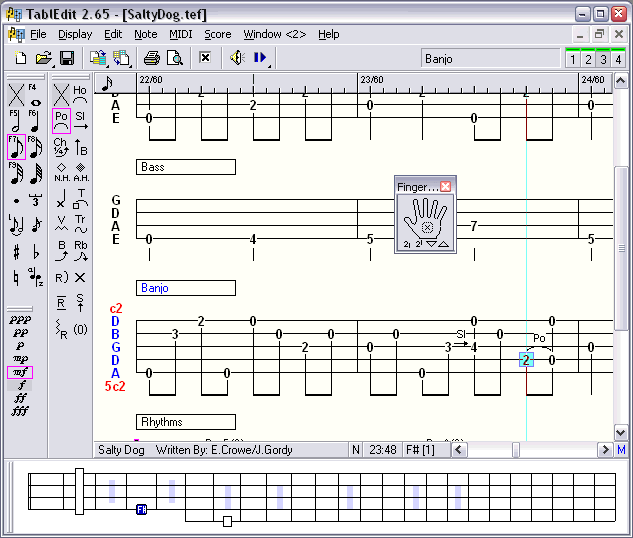Select sixteenth note duration F8
This screenshot has width=633, height=538.
click(35, 147)
